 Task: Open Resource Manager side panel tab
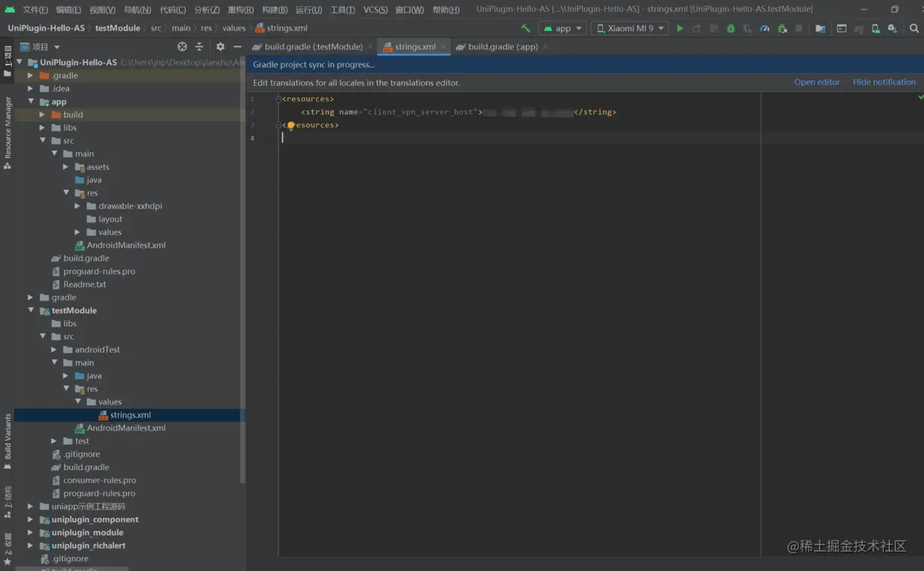[x=7, y=133]
